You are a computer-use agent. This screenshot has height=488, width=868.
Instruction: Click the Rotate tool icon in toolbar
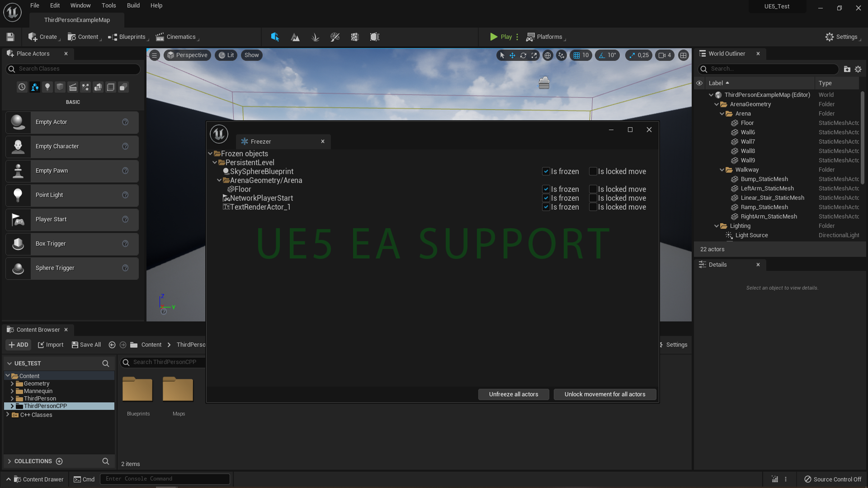coord(524,56)
